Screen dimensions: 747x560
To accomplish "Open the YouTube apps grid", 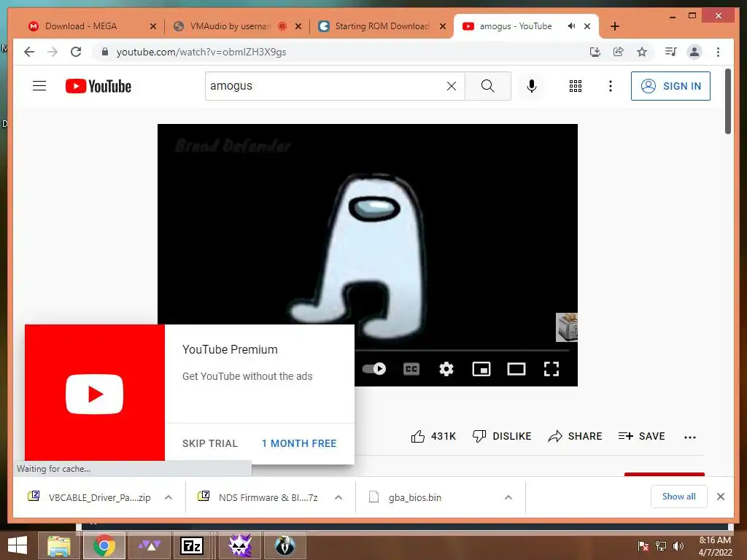I will [575, 86].
